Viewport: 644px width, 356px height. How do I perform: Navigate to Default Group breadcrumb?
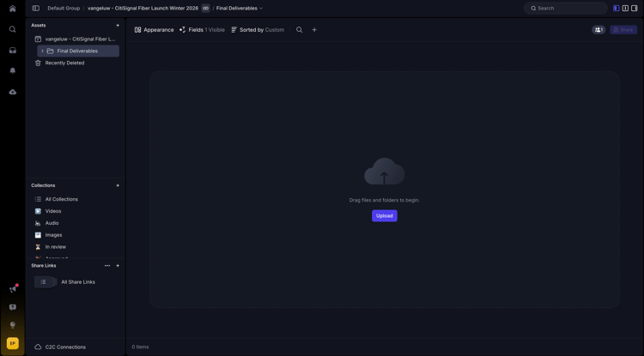click(x=64, y=9)
